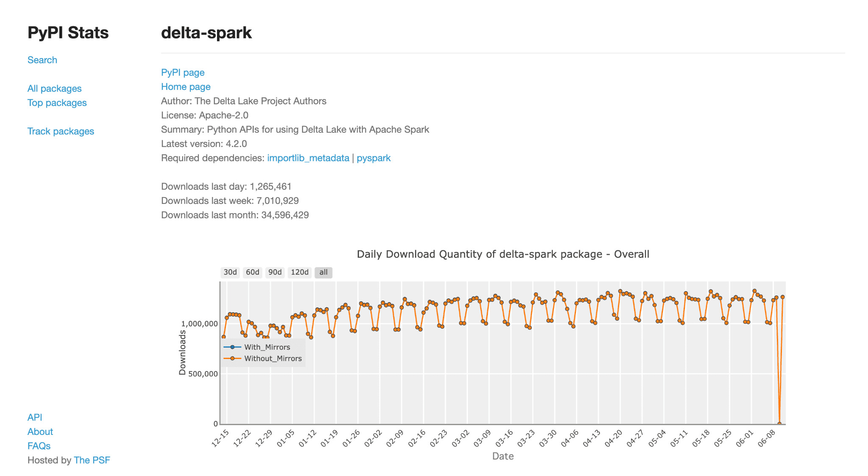Toggle the With_Mirrors legend series
868x476 pixels.
257,347
